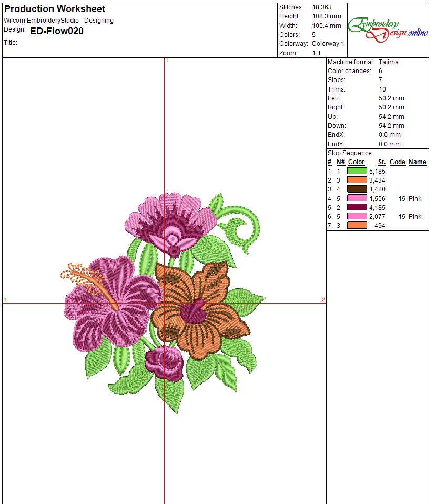Click the 'N#' column header
436x504 pixels.
(x=341, y=162)
